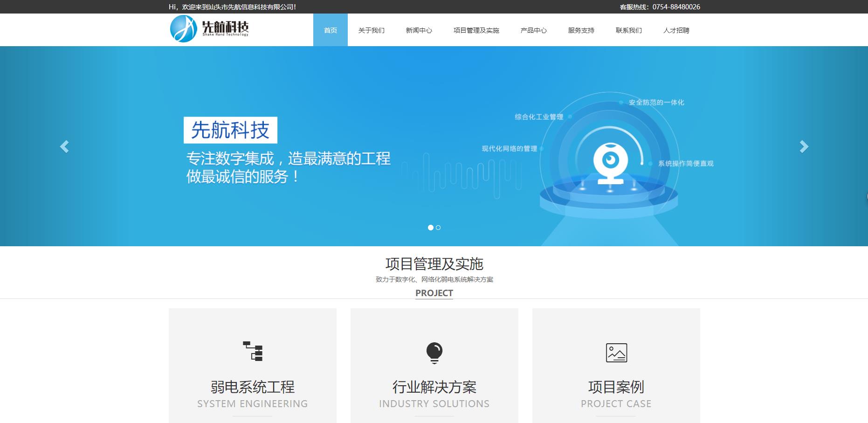Click the lightbulb industry solutions icon
The width and height of the screenshot is (868, 423).
[x=434, y=353]
